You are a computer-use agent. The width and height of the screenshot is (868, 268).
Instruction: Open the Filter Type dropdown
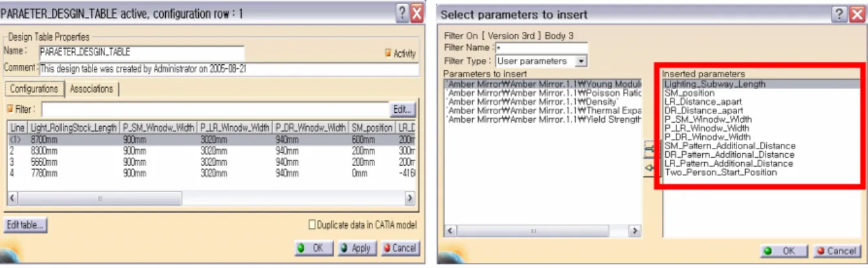point(581,61)
